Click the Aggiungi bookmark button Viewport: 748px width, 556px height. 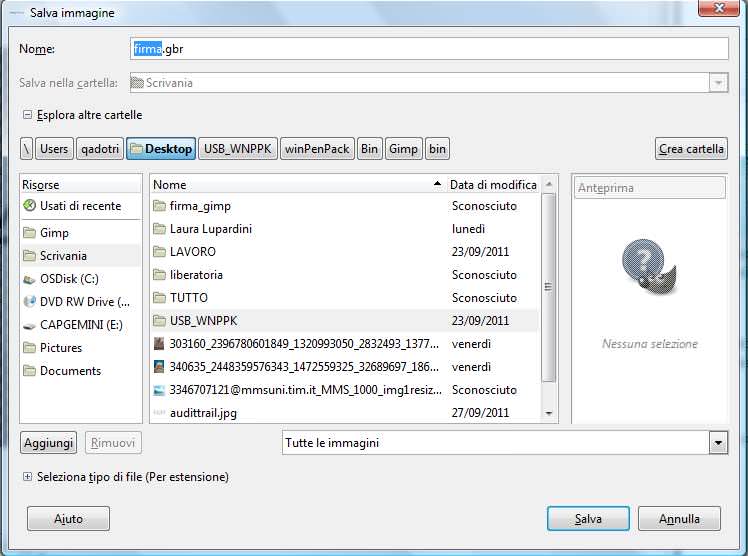[48, 443]
